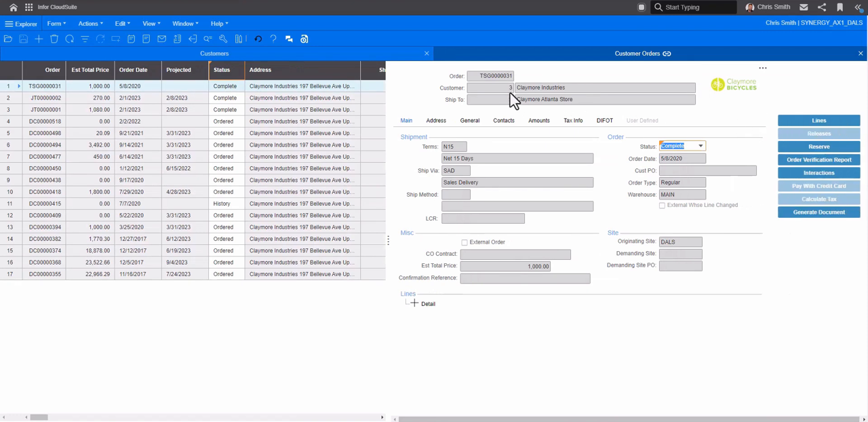Open the Help dropdown menu

coord(219,24)
